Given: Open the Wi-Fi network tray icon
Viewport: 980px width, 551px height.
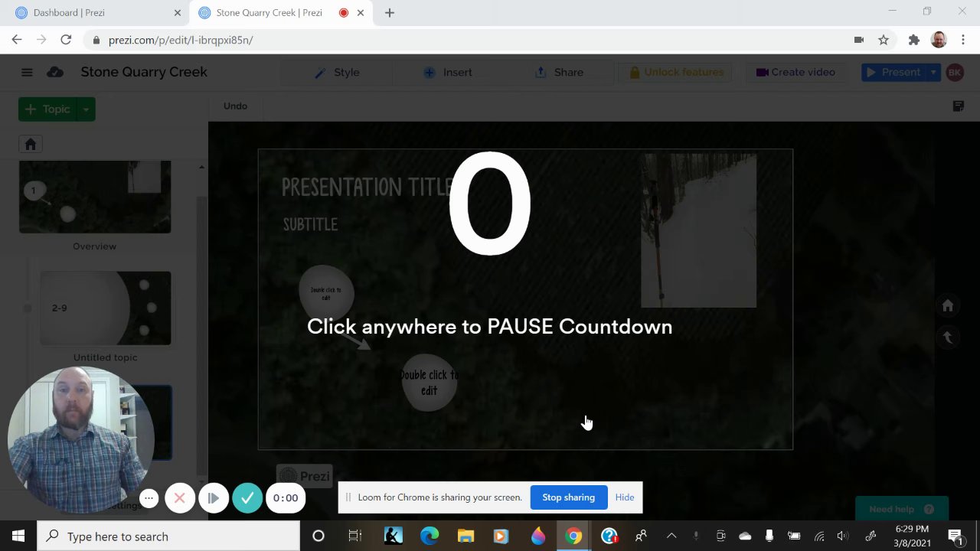Looking at the screenshot, I should [818, 536].
